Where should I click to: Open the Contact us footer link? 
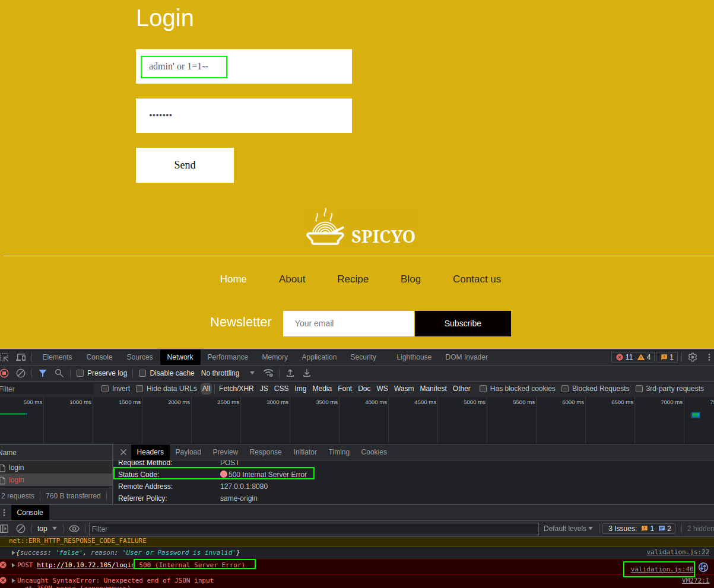coord(477,279)
